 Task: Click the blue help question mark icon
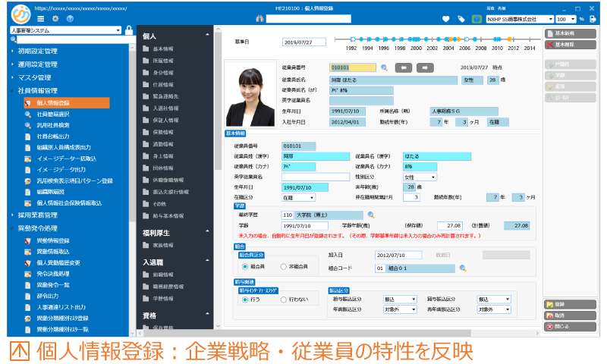coord(70,18)
